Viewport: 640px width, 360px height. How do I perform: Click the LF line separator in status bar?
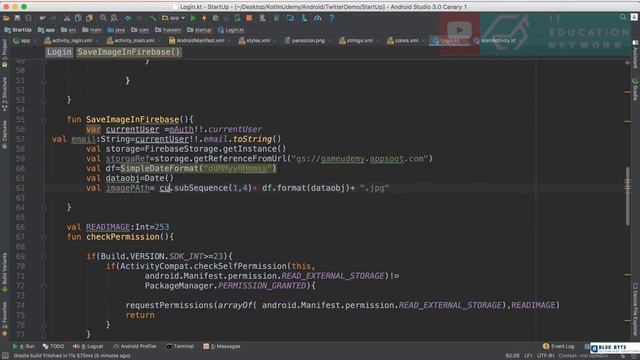tap(528, 356)
